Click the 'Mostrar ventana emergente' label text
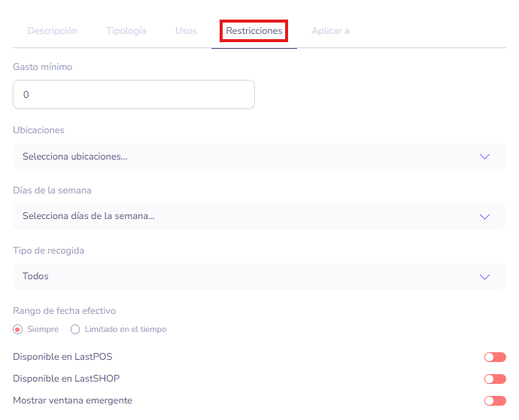This screenshot has width=519, height=420. click(x=72, y=400)
